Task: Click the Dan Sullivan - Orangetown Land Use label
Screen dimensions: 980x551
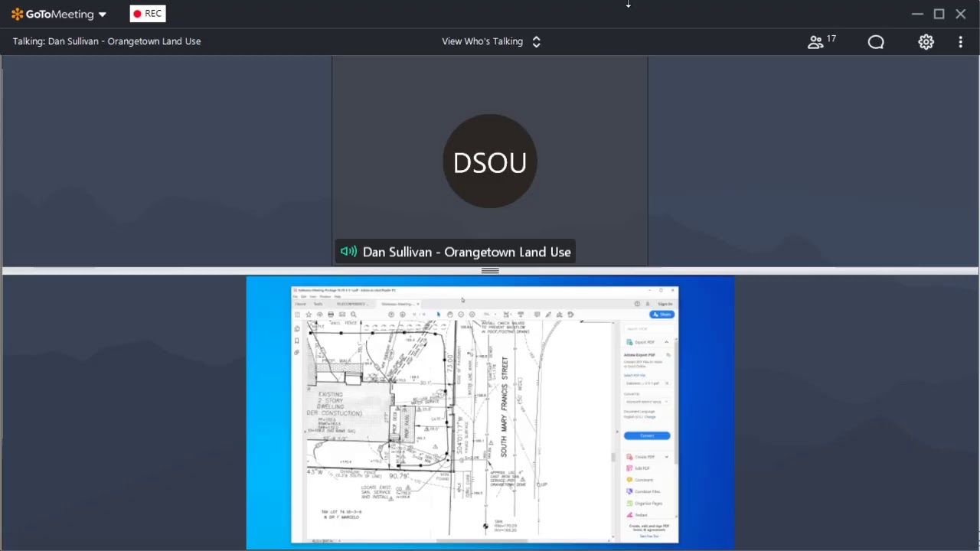Action: [x=466, y=252]
